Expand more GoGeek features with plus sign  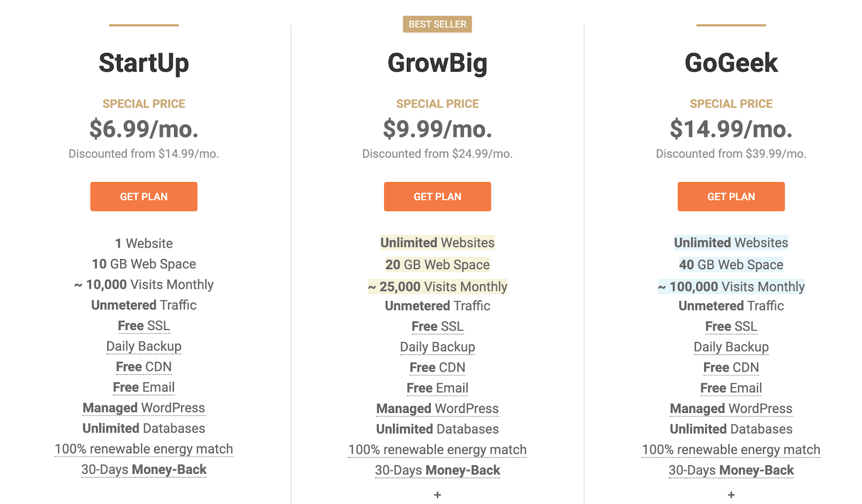[731, 494]
